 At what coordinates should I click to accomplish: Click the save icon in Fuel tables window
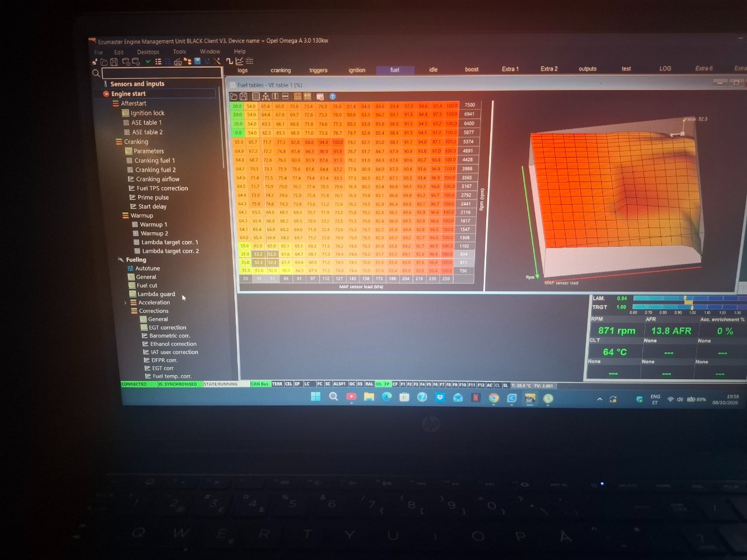(x=243, y=96)
